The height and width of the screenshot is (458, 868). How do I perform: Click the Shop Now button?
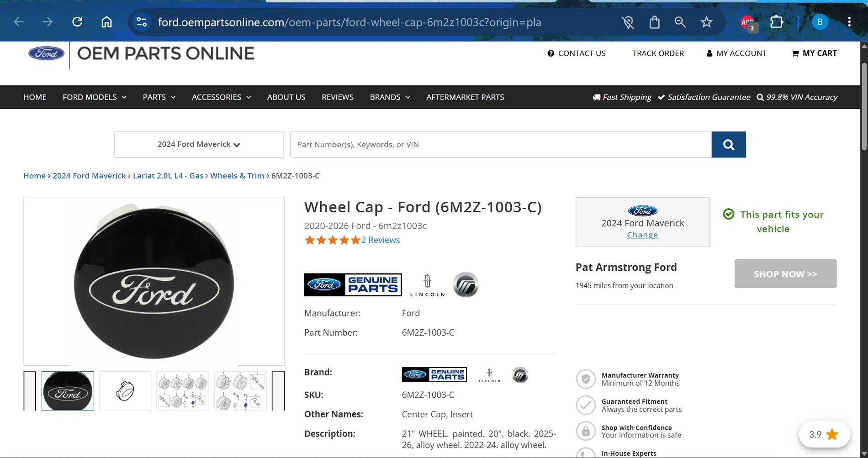pyautogui.click(x=785, y=274)
